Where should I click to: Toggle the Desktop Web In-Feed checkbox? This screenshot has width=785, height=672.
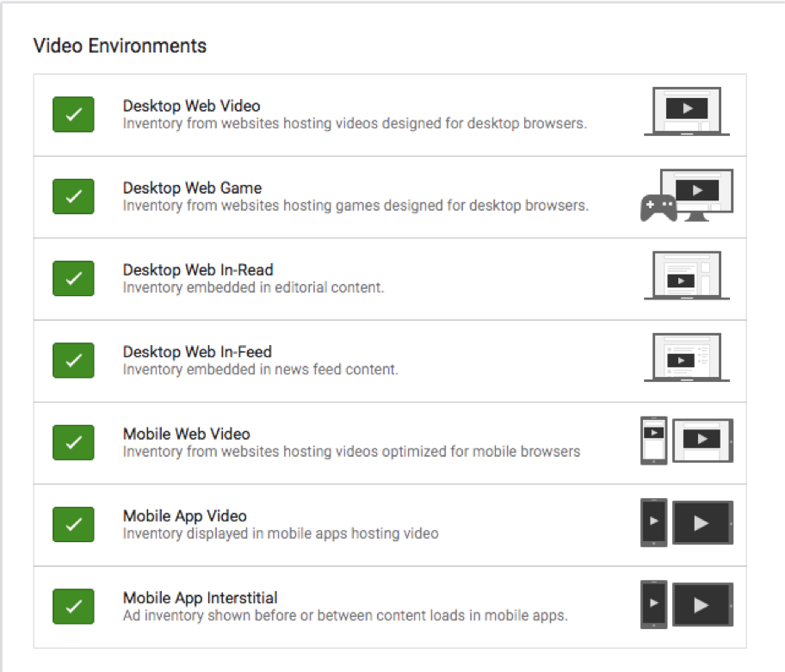(73, 361)
